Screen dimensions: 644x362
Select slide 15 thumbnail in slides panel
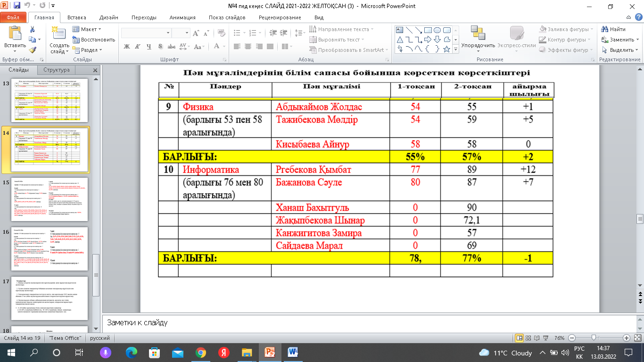coord(50,200)
